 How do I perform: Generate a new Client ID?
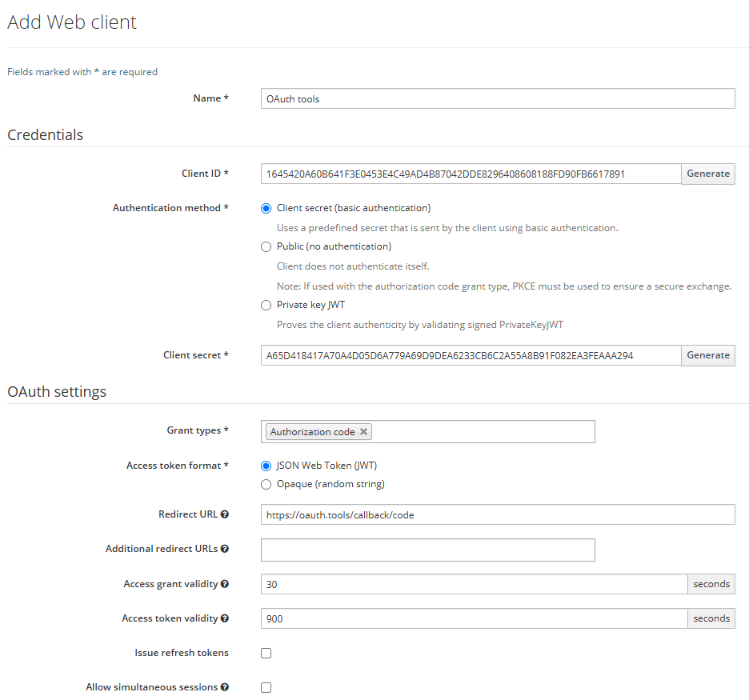707,174
